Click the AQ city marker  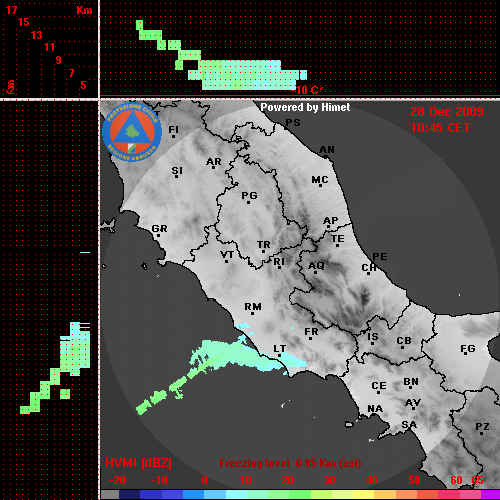(x=315, y=273)
